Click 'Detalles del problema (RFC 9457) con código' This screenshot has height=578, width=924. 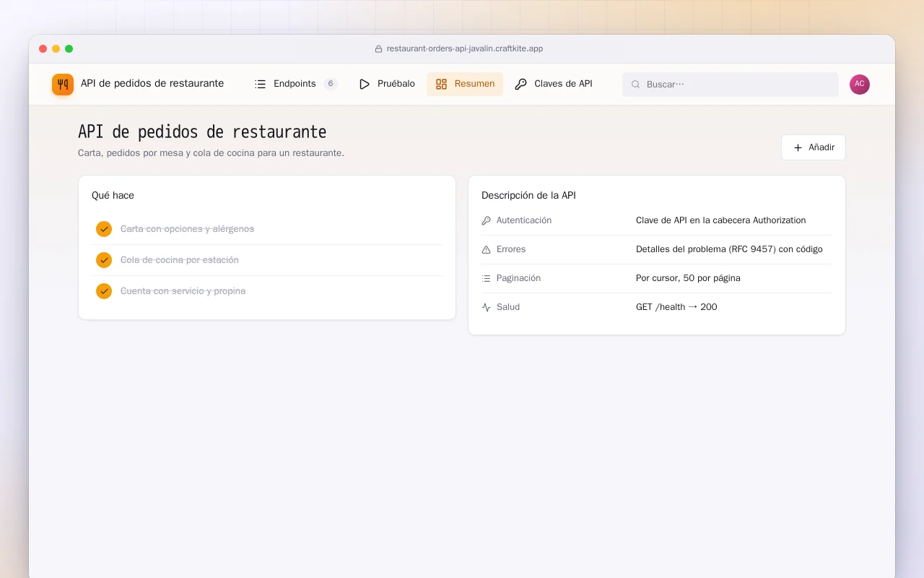(729, 249)
